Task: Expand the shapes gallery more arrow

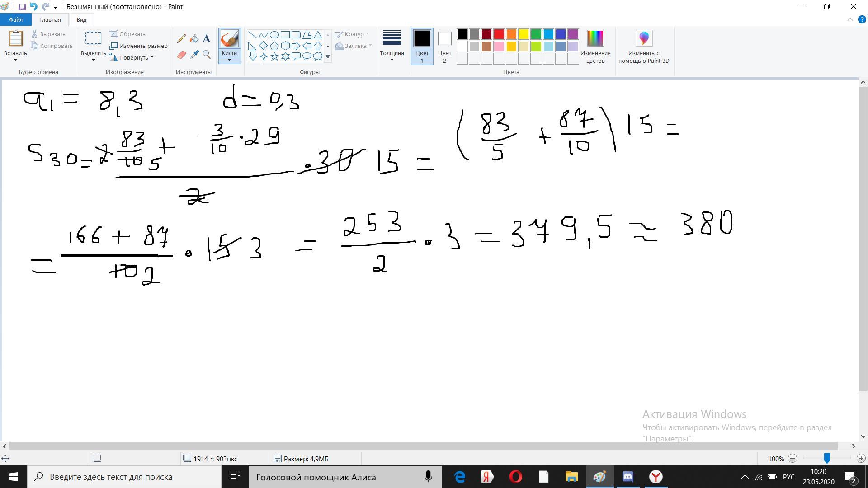Action: coord(328,57)
